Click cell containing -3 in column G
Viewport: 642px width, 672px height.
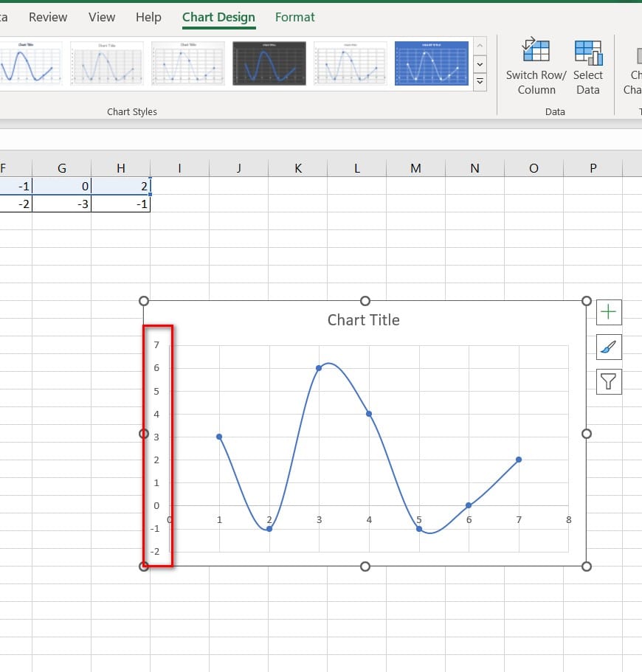click(x=62, y=204)
